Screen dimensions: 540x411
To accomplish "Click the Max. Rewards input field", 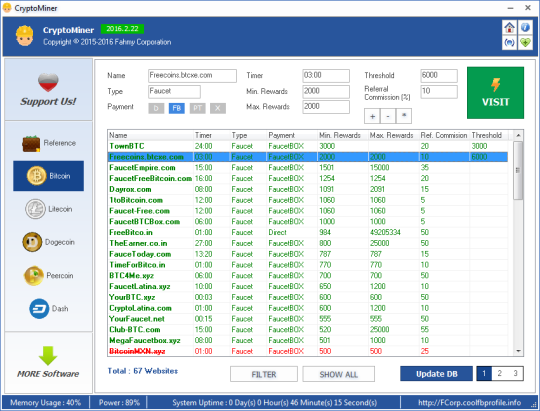I will [x=326, y=107].
